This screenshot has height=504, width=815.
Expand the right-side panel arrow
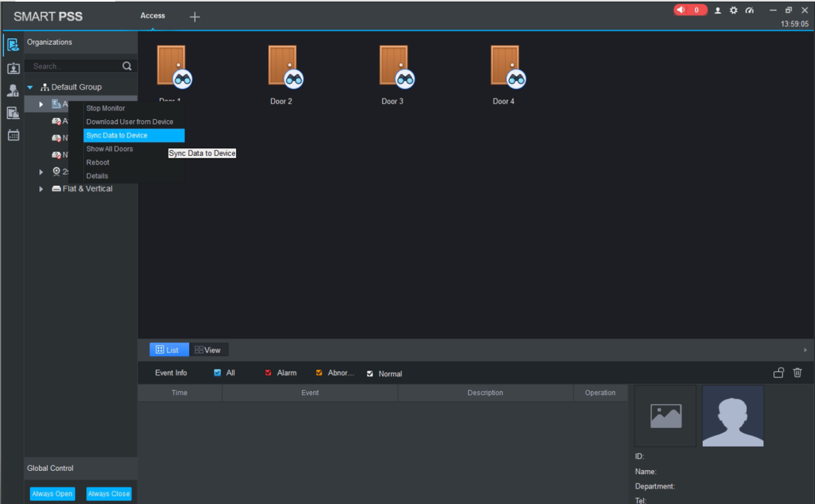[x=805, y=350]
